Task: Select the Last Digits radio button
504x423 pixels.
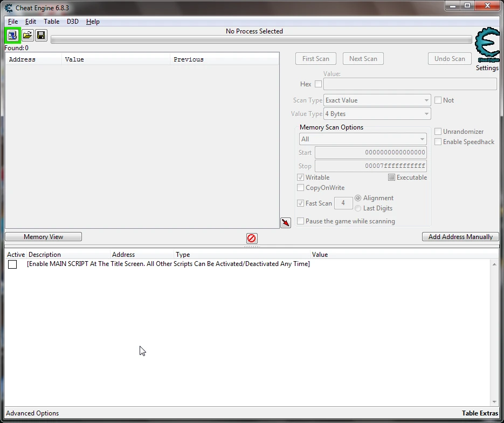Action: pos(358,208)
